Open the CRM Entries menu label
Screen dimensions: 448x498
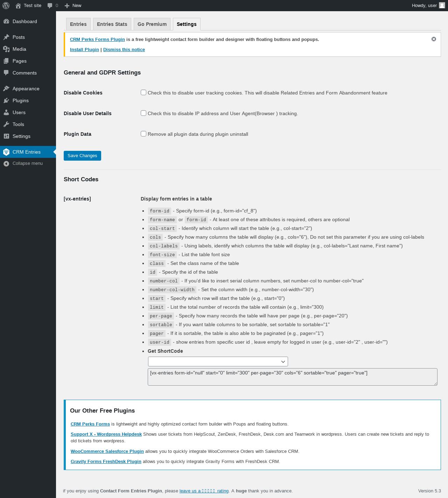coord(27,152)
